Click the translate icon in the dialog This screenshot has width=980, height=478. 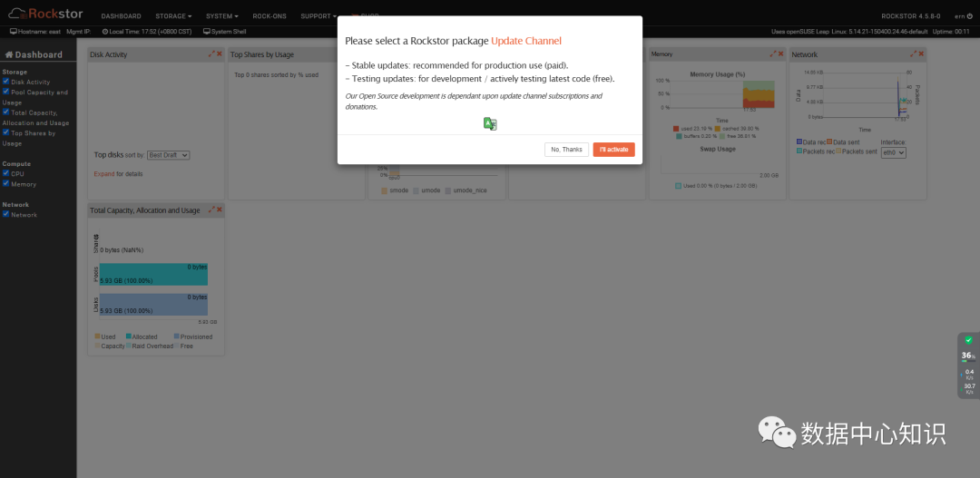pyautogui.click(x=490, y=123)
